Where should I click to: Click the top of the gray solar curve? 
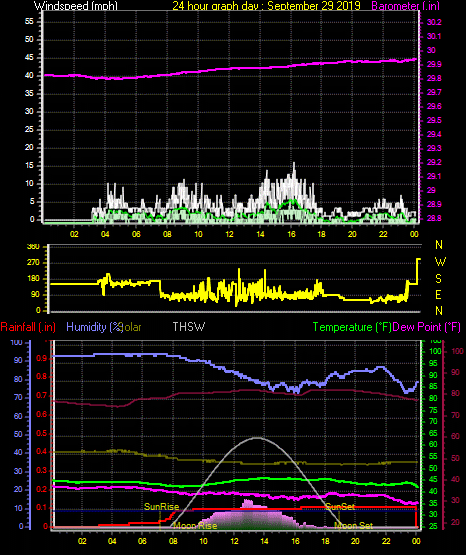click(257, 438)
